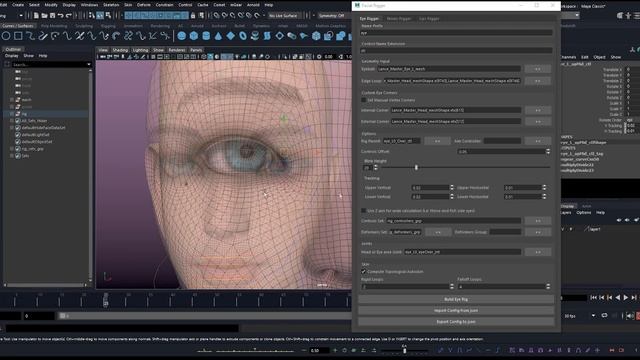640x360 pixels.
Task: Toggle Set Manual Vertex Corners checkbox
Action: 363,100
